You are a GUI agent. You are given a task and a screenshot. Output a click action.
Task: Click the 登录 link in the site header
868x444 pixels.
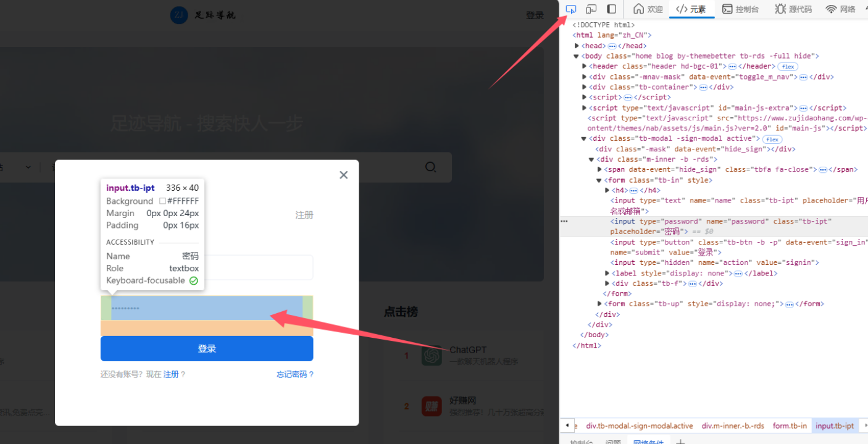click(x=535, y=15)
